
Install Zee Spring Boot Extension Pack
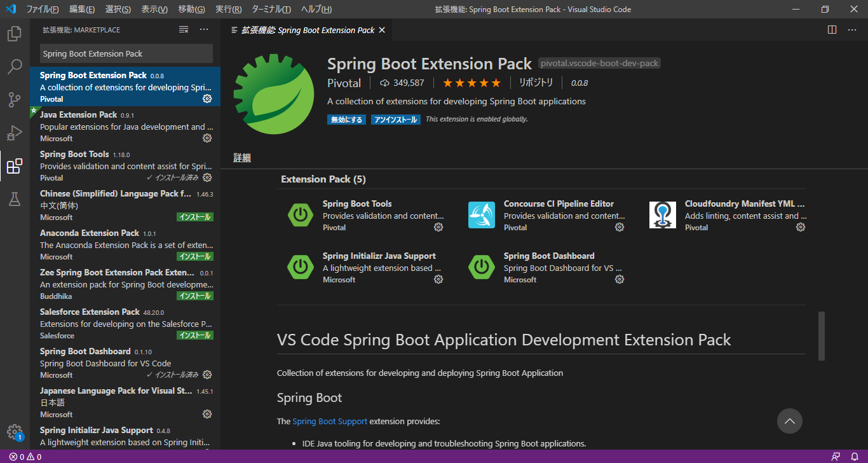coord(195,296)
